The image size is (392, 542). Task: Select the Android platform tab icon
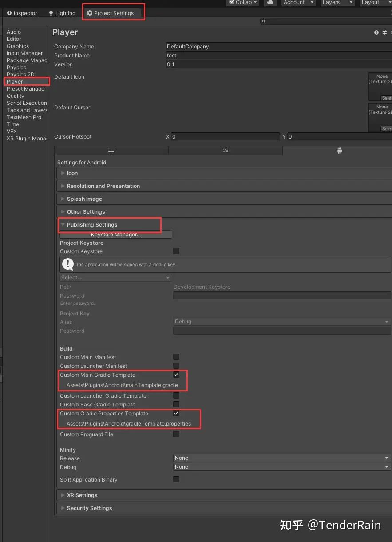[339, 151]
